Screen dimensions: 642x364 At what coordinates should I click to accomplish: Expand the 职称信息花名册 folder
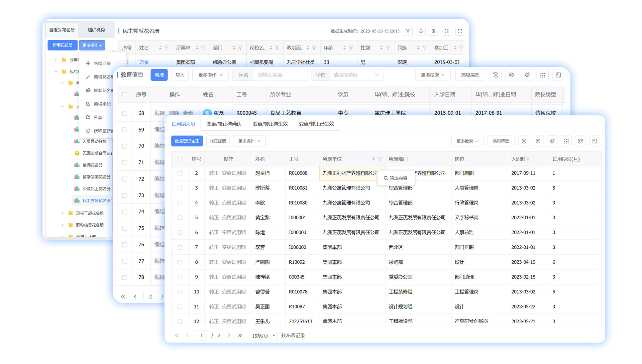62,225
